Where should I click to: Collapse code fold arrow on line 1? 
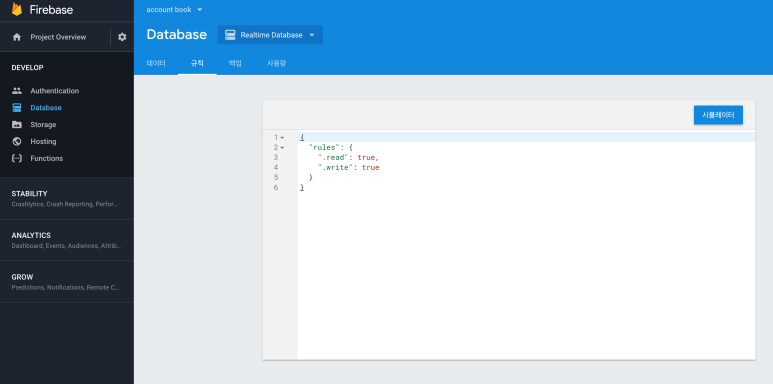coord(282,138)
